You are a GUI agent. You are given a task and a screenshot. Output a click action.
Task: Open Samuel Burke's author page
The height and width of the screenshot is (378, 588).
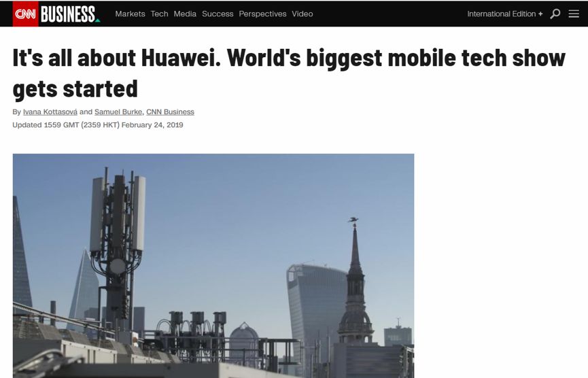tap(118, 111)
